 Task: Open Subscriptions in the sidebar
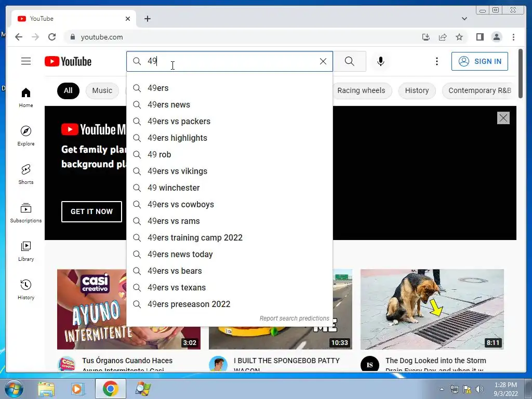26,212
